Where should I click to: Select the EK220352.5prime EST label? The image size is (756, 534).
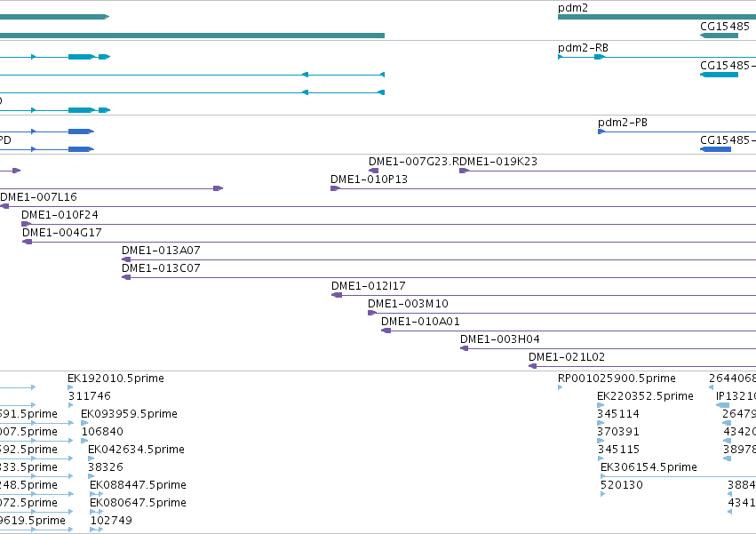646,396
